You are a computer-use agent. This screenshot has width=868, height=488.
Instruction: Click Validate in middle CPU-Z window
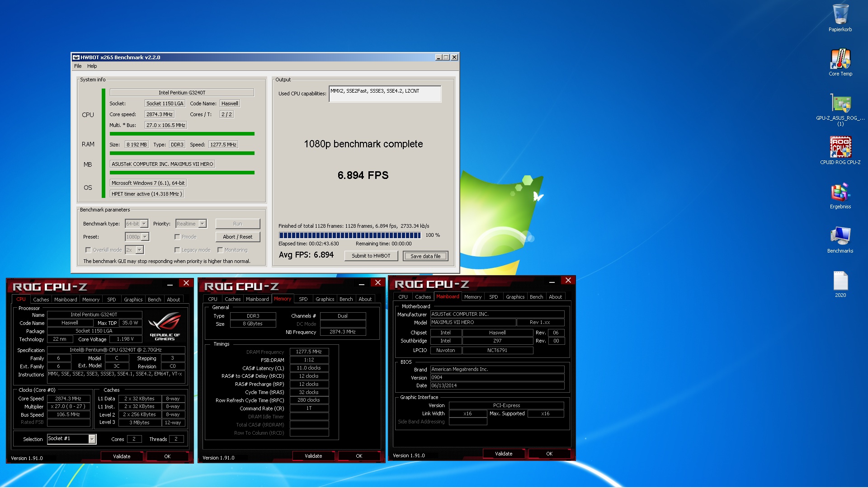pos(313,456)
